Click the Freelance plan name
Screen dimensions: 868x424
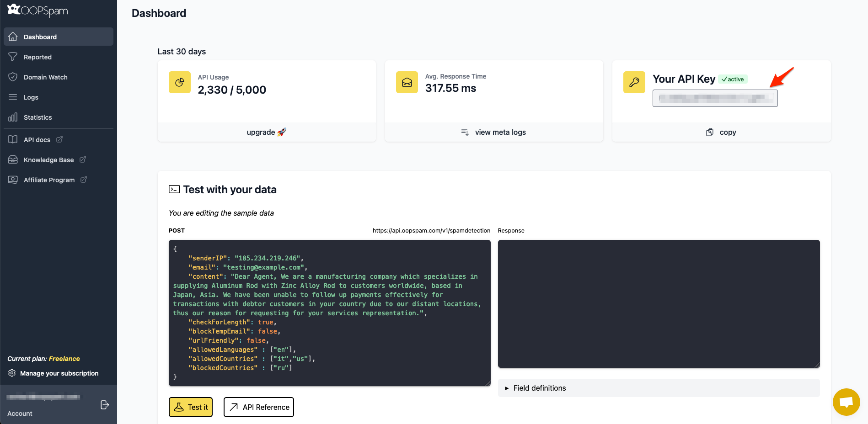pos(64,359)
